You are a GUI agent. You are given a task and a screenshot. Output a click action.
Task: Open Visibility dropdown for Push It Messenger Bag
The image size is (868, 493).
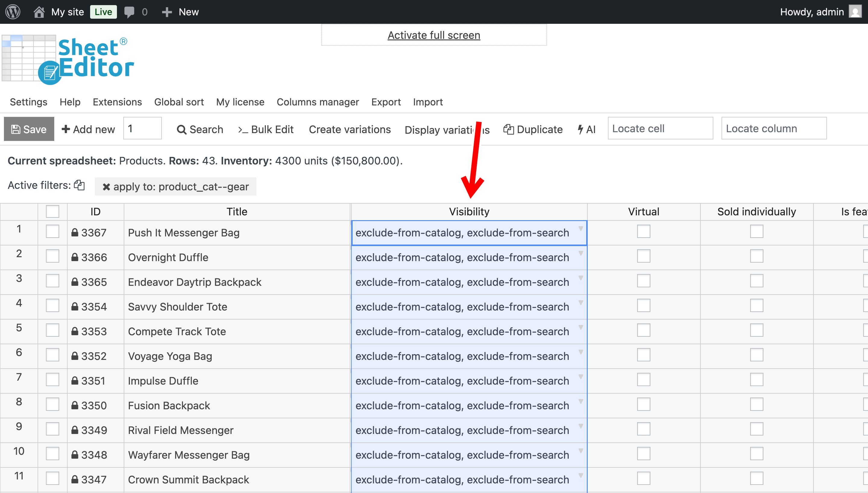(x=580, y=229)
